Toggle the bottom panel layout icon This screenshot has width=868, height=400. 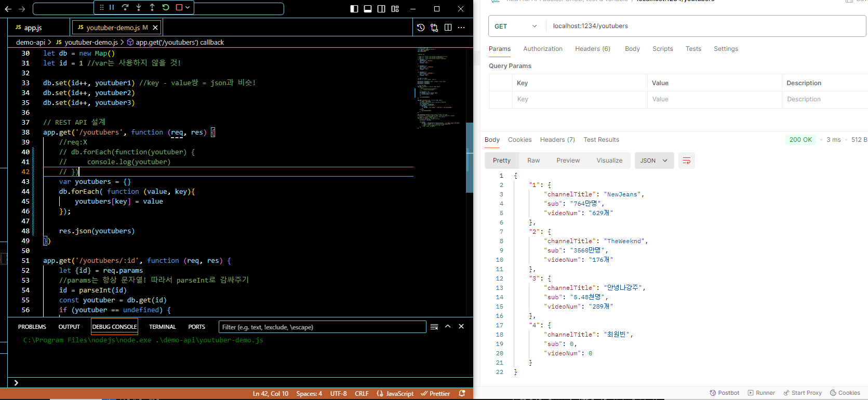(368, 9)
